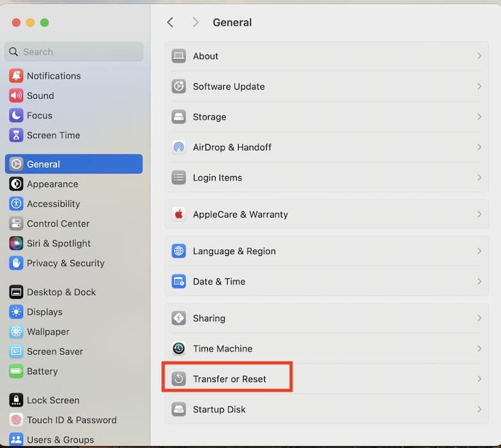Click the Language & Region globe icon

tap(179, 252)
